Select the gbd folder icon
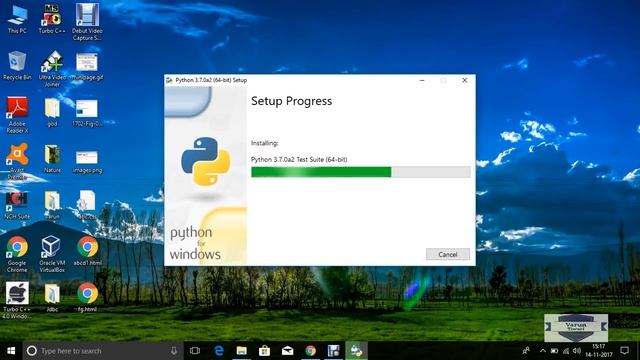The height and width of the screenshot is (360, 640). (52, 112)
